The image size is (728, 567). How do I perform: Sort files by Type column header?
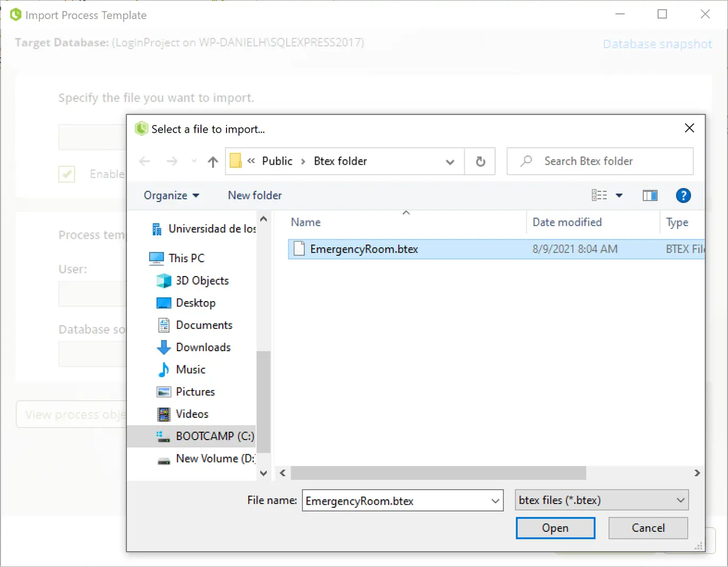677,222
